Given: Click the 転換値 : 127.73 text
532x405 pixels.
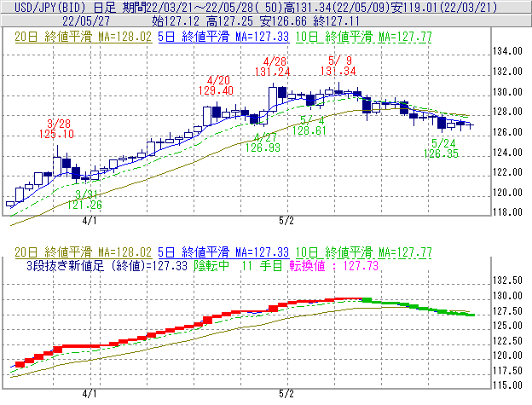Looking at the screenshot, I should tap(334, 265).
